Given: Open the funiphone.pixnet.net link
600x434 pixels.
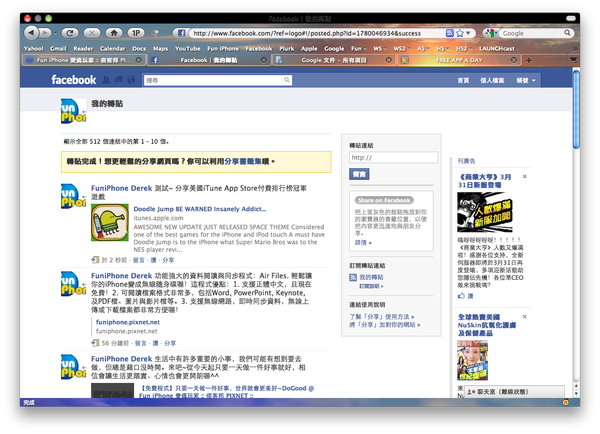Looking at the screenshot, I should 127,322.
